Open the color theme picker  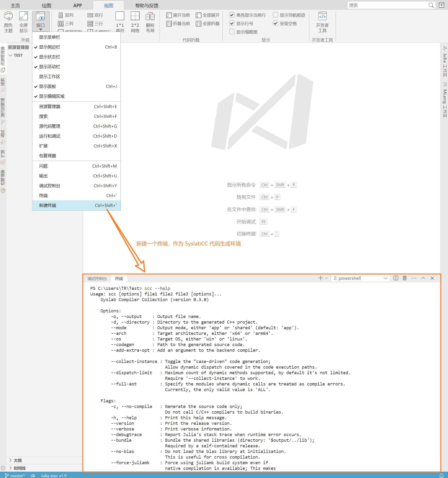click(8, 22)
